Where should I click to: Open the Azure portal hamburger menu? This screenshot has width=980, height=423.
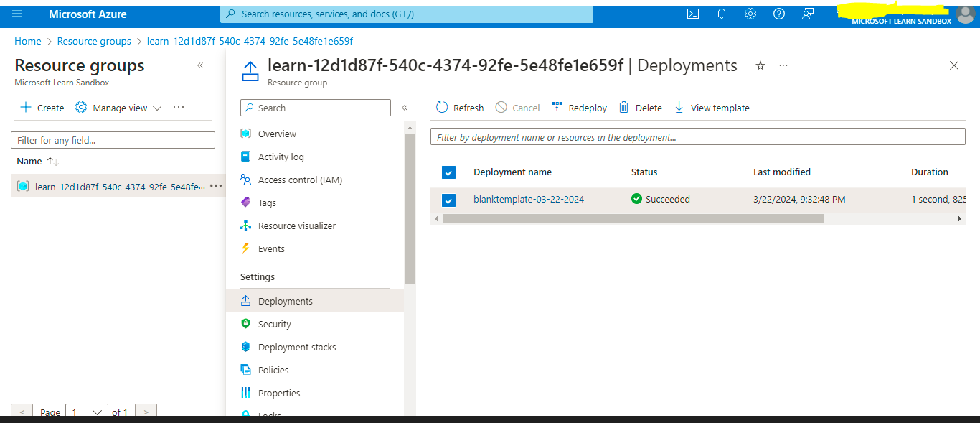click(17, 14)
